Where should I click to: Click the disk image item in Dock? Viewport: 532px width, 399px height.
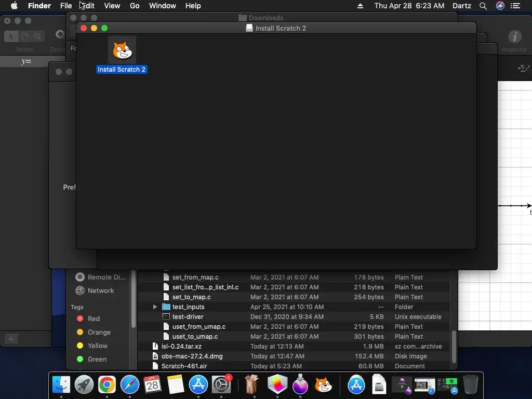[379, 384]
